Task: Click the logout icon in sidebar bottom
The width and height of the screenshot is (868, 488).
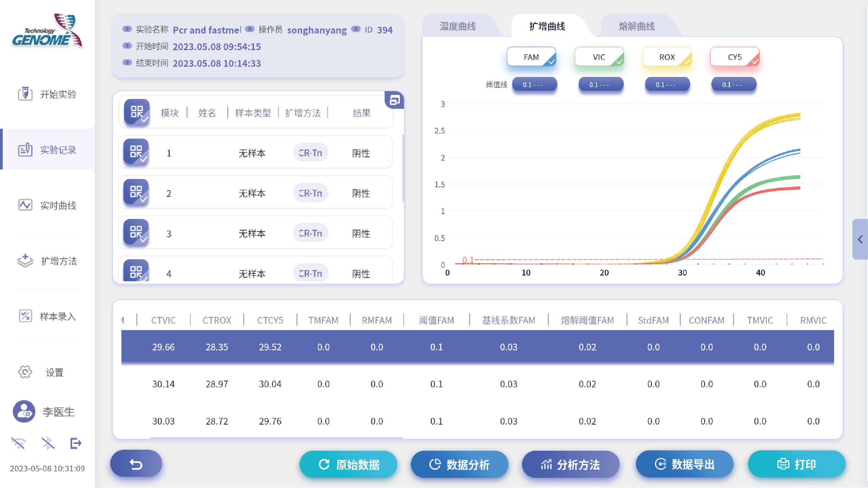Action: pyautogui.click(x=76, y=443)
